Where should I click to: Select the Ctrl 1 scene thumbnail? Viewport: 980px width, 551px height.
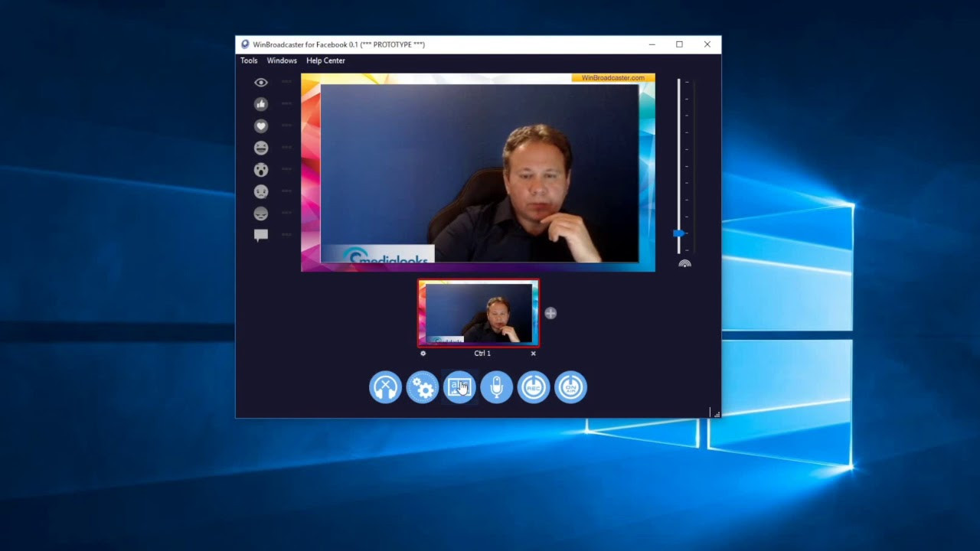(x=479, y=313)
